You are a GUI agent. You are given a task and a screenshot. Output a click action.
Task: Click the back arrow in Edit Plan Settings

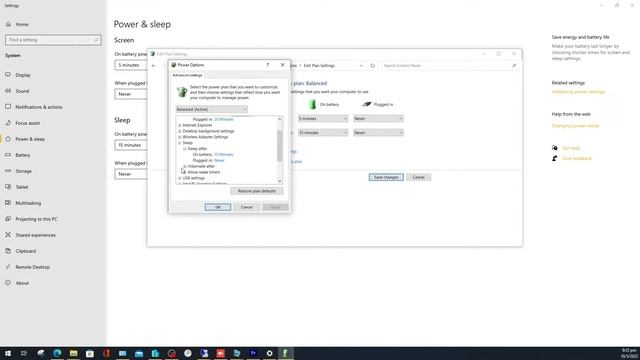(x=154, y=66)
